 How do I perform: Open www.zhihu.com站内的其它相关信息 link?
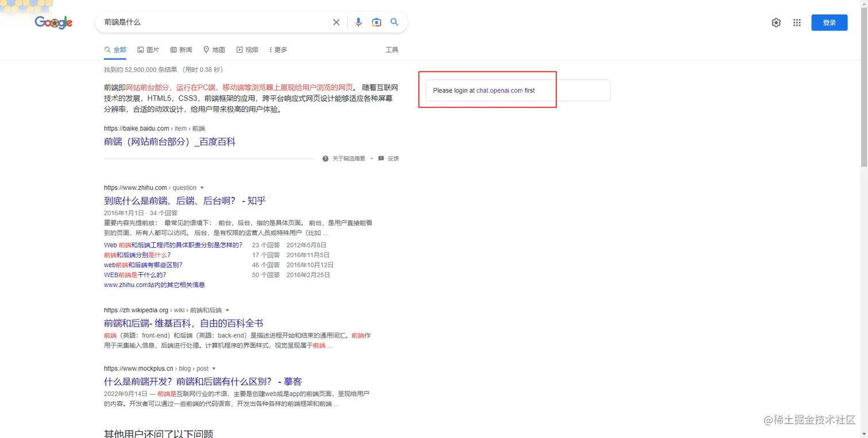click(x=154, y=285)
